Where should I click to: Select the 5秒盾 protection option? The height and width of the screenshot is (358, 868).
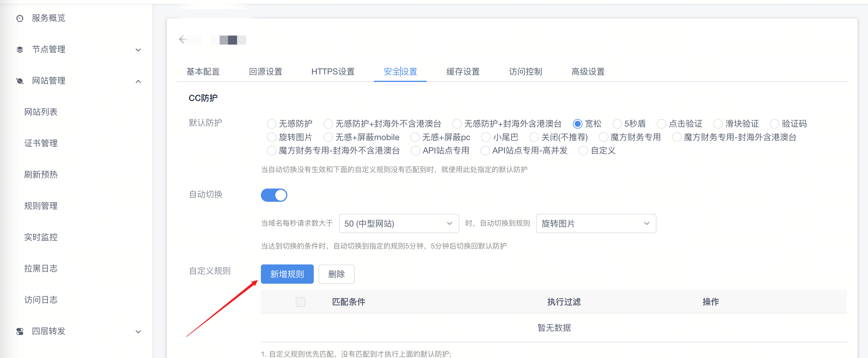coord(617,123)
